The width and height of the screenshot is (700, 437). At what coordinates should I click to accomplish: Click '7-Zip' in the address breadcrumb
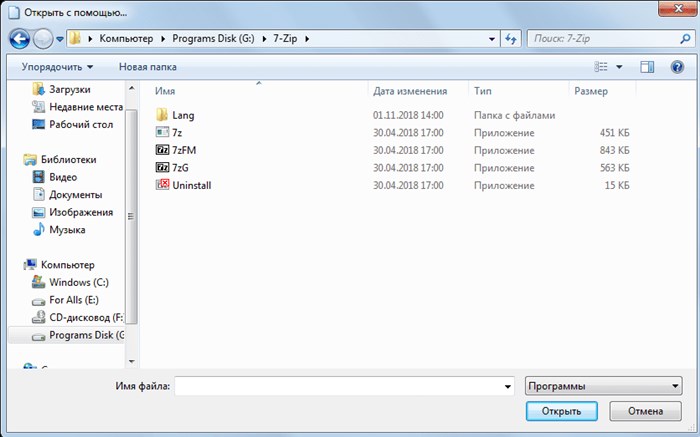coord(285,39)
